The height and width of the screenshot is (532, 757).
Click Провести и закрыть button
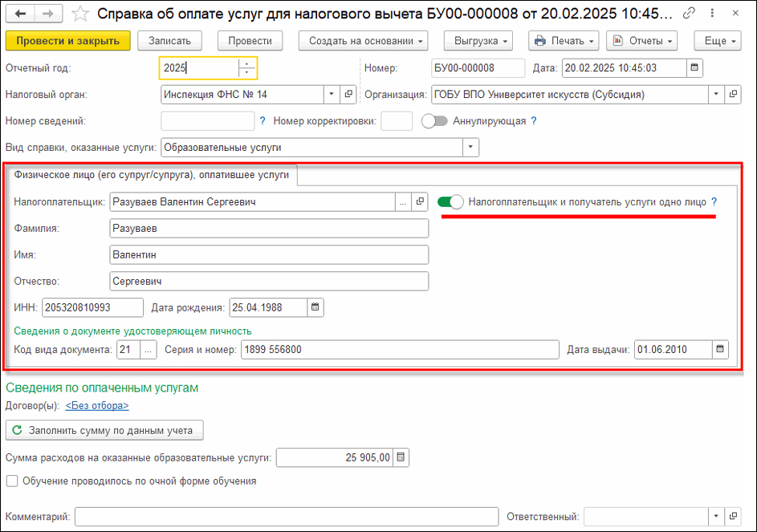(67, 41)
